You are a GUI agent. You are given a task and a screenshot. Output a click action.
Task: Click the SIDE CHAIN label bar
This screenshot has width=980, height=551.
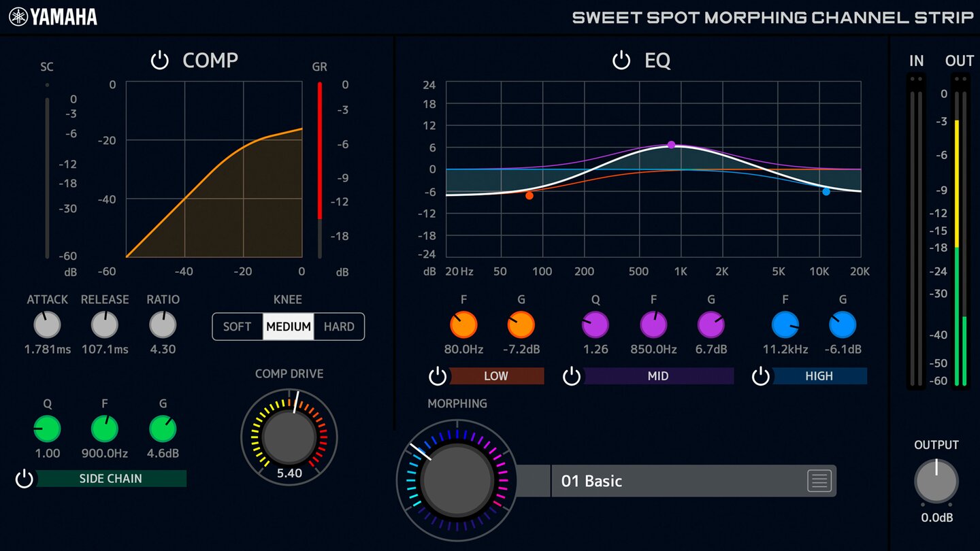[111, 479]
